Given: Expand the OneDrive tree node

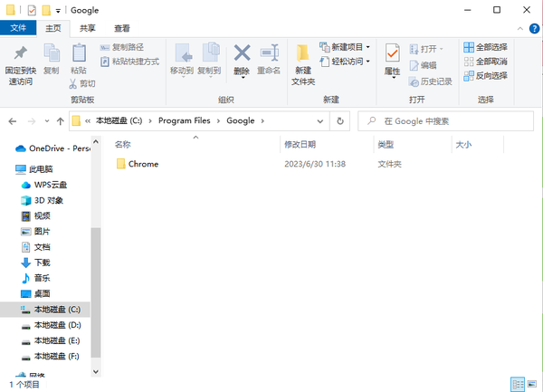Looking at the screenshot, I should coord(8,148).
